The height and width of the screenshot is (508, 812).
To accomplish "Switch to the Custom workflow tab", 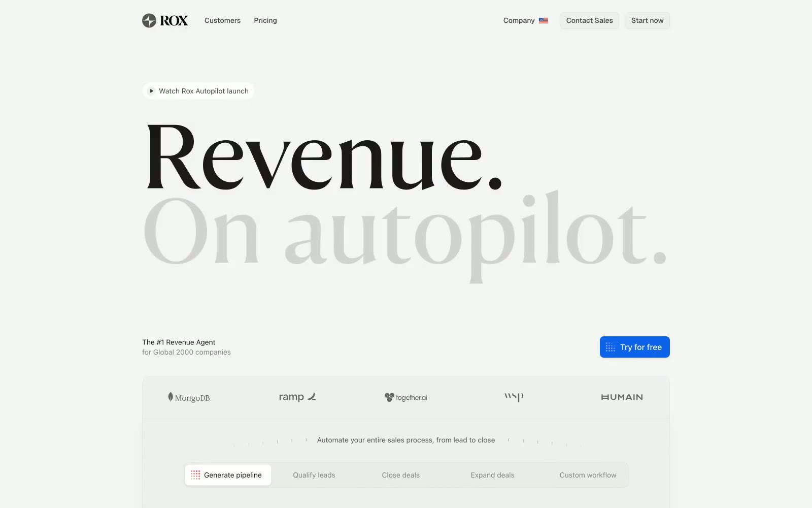I will 588,475.
